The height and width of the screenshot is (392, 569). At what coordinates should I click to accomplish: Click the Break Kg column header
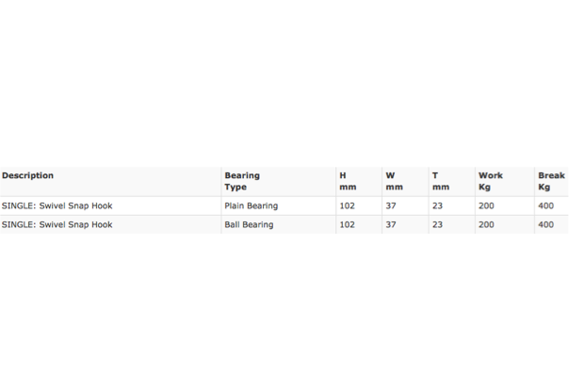(x=551, y=181)
